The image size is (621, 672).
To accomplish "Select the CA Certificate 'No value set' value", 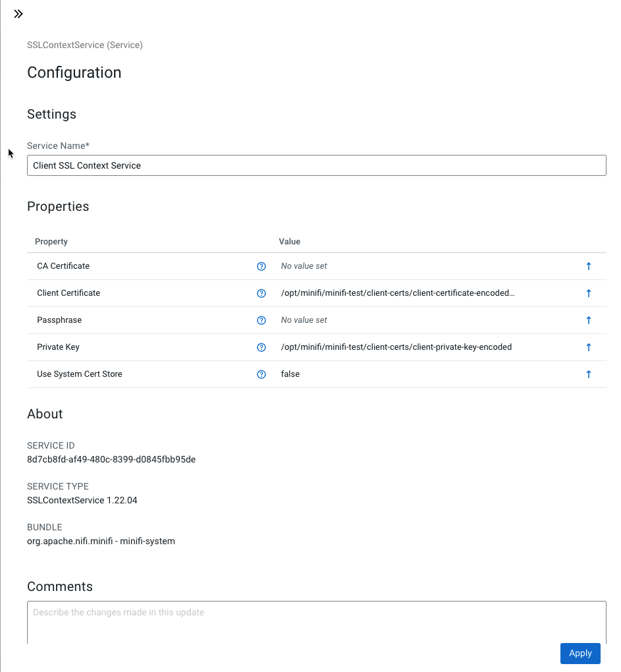I will point(304,266).
